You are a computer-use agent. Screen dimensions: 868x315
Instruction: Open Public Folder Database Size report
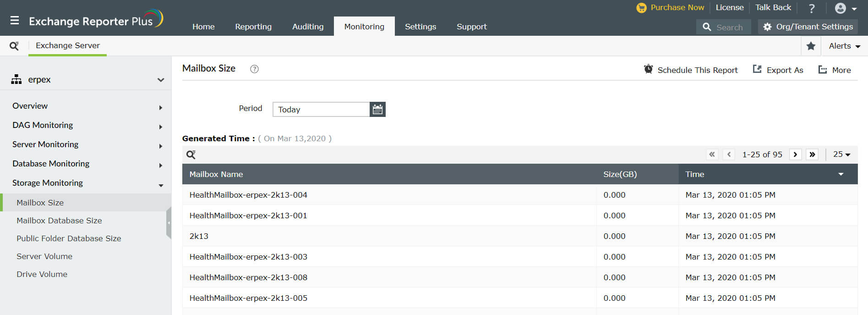[x=69, y=238]
